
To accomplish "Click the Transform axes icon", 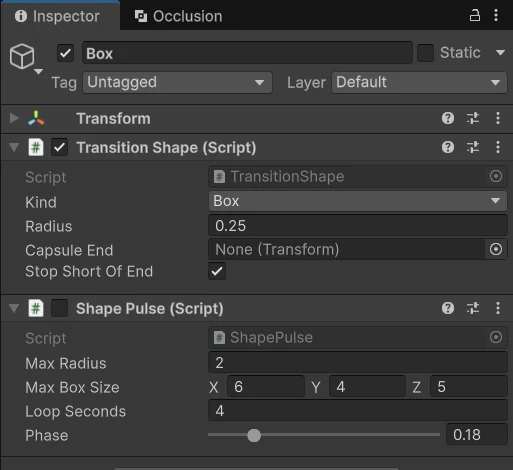I will 36,118.
